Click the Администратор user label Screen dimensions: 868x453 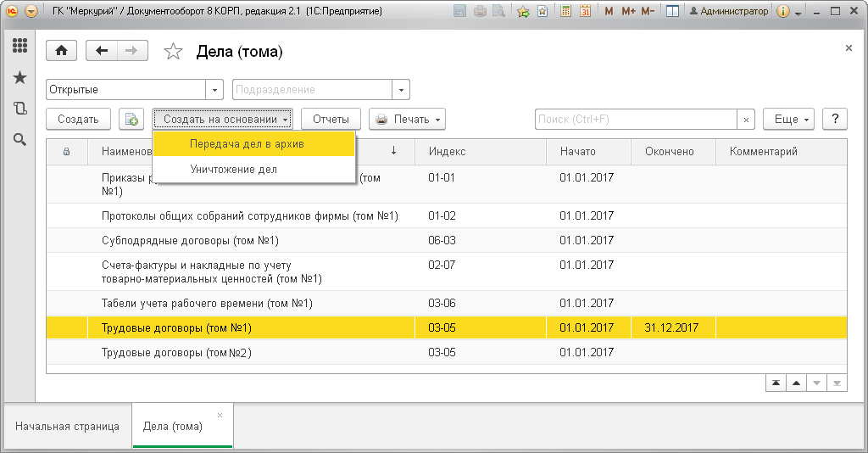(x=729, y=11)
